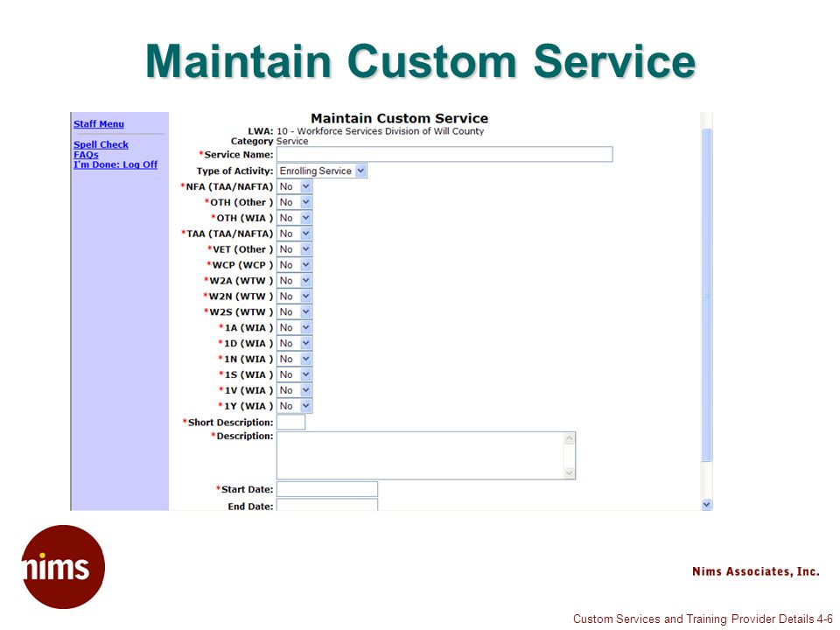
Task: Open the 1Y (WIA) dropdown
Action: [294, 405]
